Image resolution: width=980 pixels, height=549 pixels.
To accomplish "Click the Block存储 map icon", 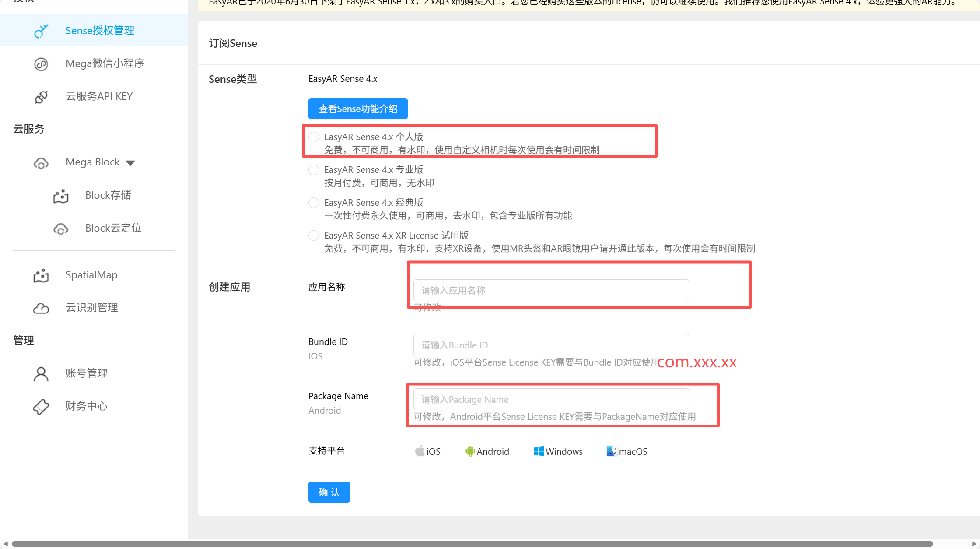I will 61,196.
